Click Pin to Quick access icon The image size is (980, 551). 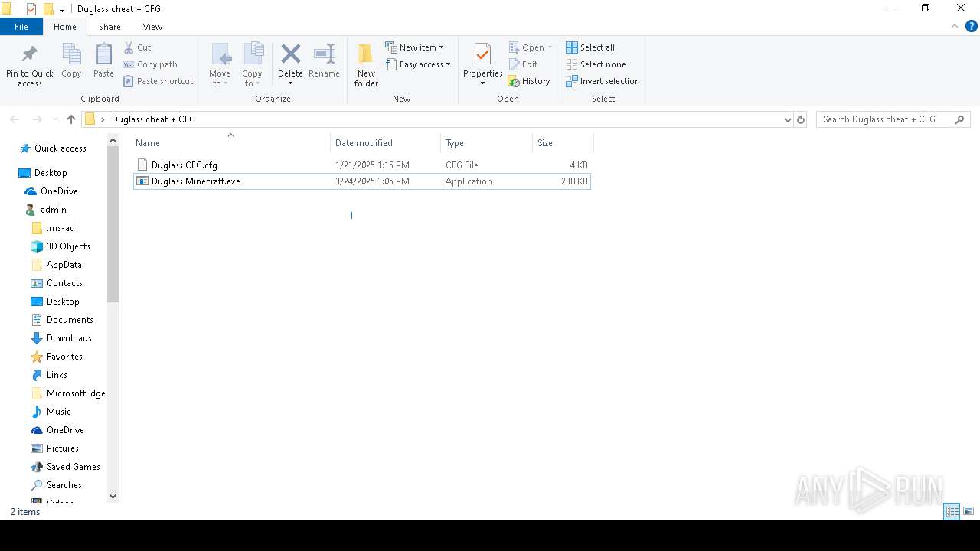(x=30, y=54)
